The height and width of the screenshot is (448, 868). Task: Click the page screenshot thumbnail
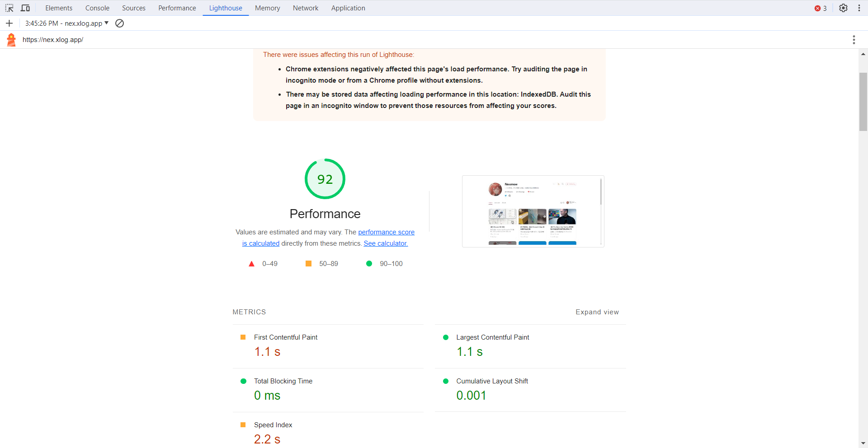pyautogui.click(x=533, y=211)
